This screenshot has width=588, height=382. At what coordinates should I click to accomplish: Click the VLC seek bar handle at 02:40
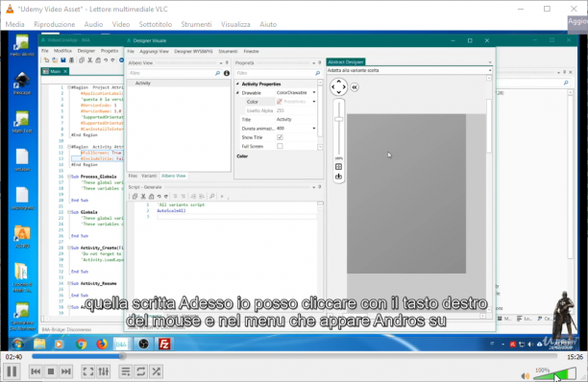[x=122, y=356]
